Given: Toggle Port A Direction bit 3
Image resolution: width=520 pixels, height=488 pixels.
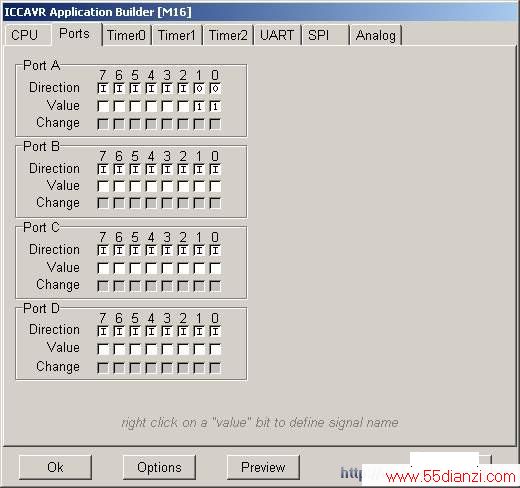Looking at the screenshot, I should click(x=167, y=89).
